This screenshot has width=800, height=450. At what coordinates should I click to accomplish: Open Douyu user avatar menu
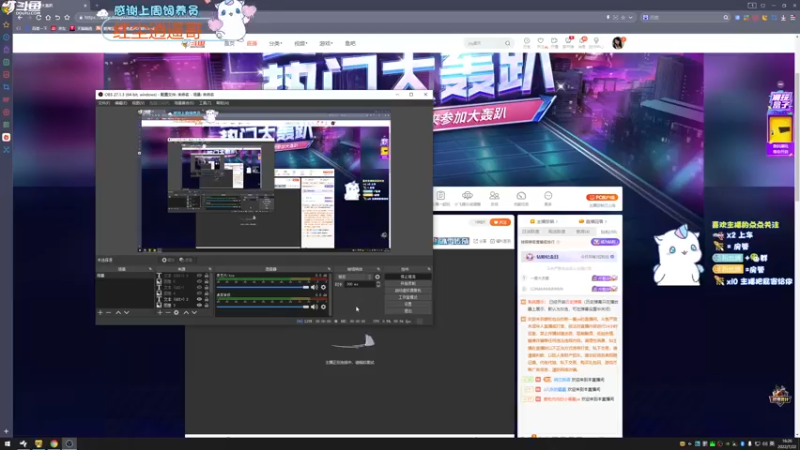coord(617,43)
